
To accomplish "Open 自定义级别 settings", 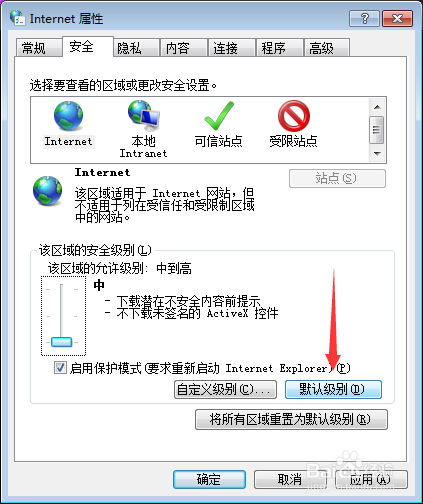I will tap(225, 389).
